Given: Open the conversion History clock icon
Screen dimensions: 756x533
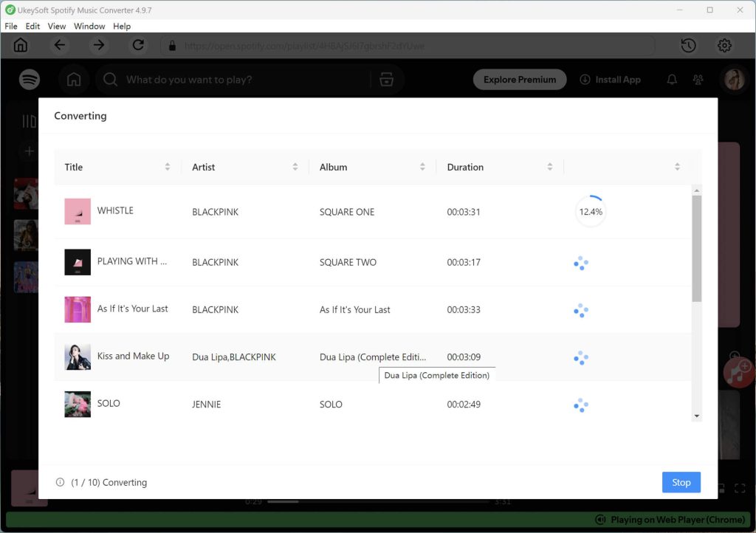Looking at the screenshot, I should point(688,45).
